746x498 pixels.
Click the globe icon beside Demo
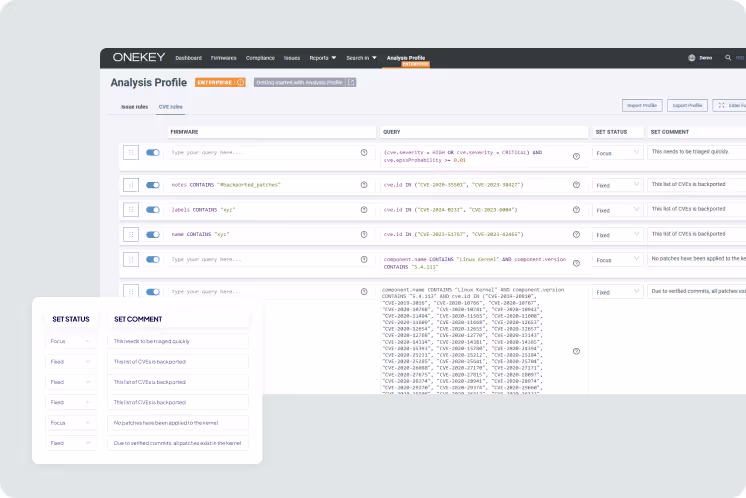click(691, 58)
